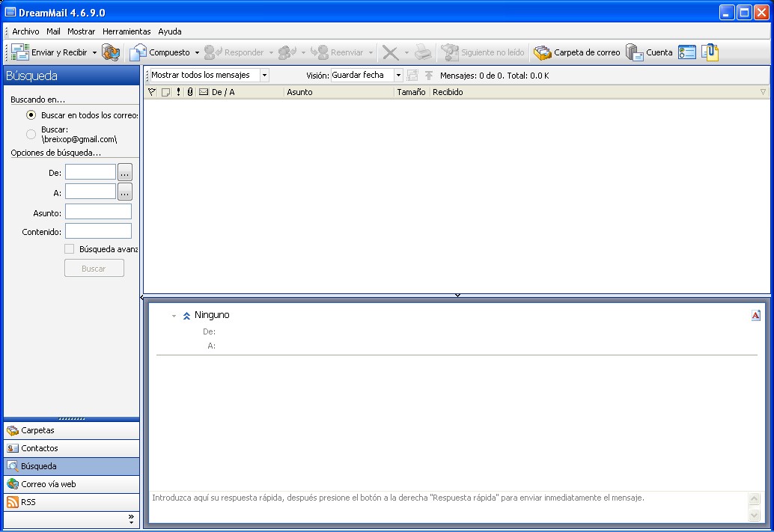The width and height of the screenshot is (774, 532).
Task: Click the printer icon in toolbar
Action: (423, 52)
